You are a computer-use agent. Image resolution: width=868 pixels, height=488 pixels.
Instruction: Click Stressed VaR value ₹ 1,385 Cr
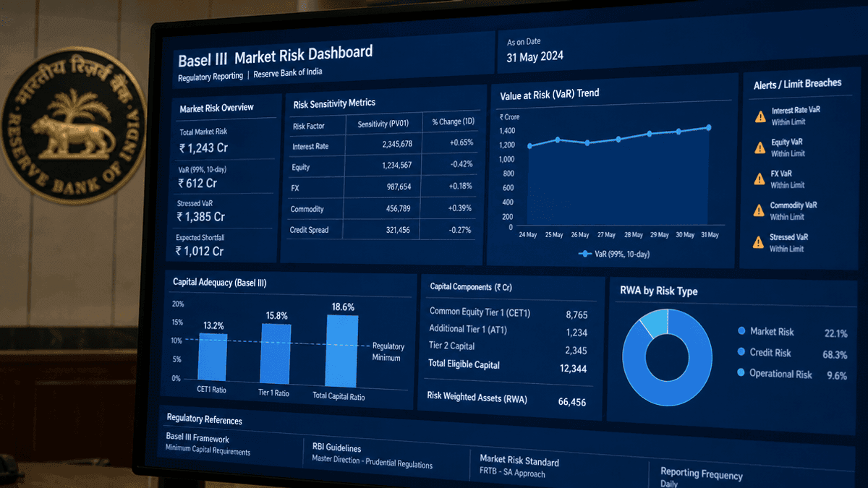pyautogui.click(x=201, y=217)
